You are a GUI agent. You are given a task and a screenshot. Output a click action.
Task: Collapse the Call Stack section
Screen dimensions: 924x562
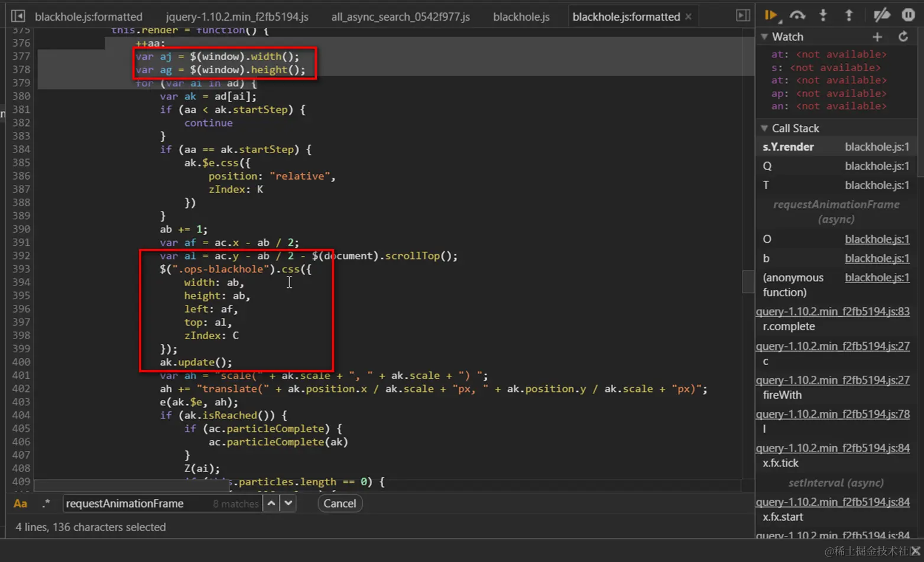[x=764, y=128]
